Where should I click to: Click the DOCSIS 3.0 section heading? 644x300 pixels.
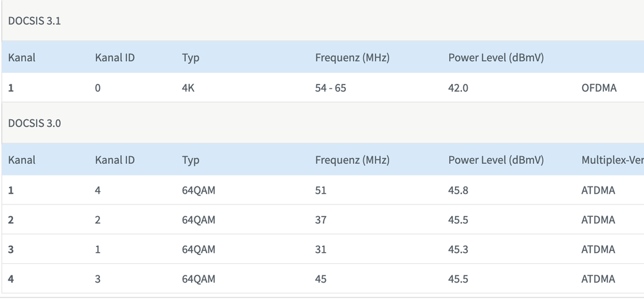[34, 123]
